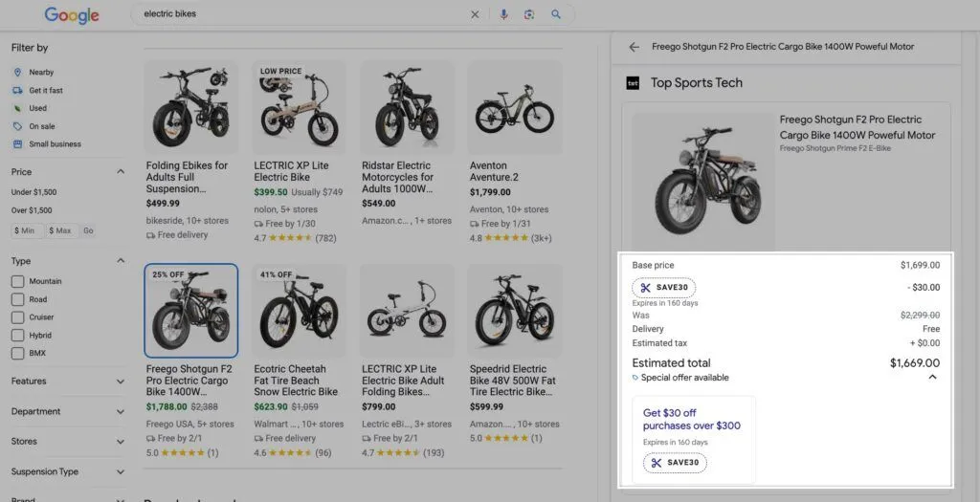Collapse the Price filter section
Screen dimensions: 980x502
point(121,172)
